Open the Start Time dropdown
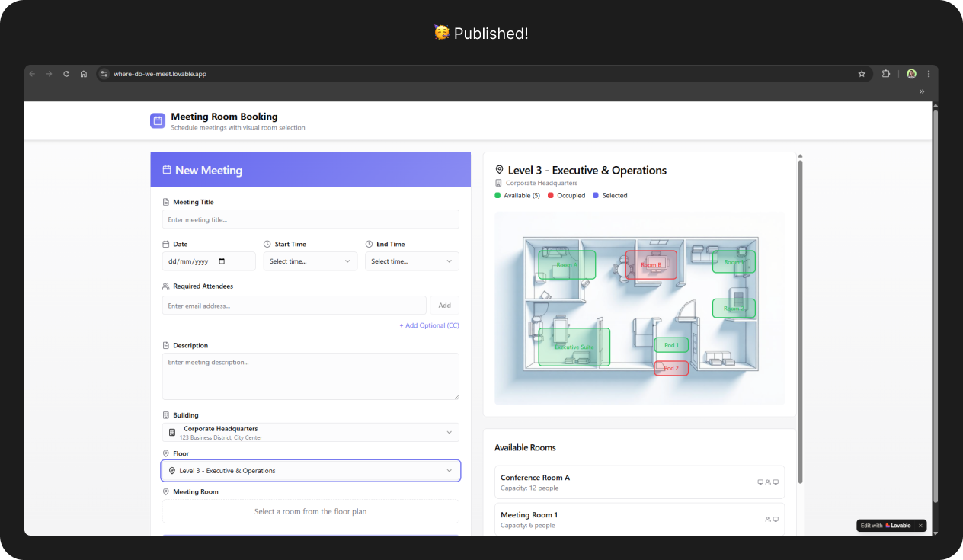 tap(310, 261)
